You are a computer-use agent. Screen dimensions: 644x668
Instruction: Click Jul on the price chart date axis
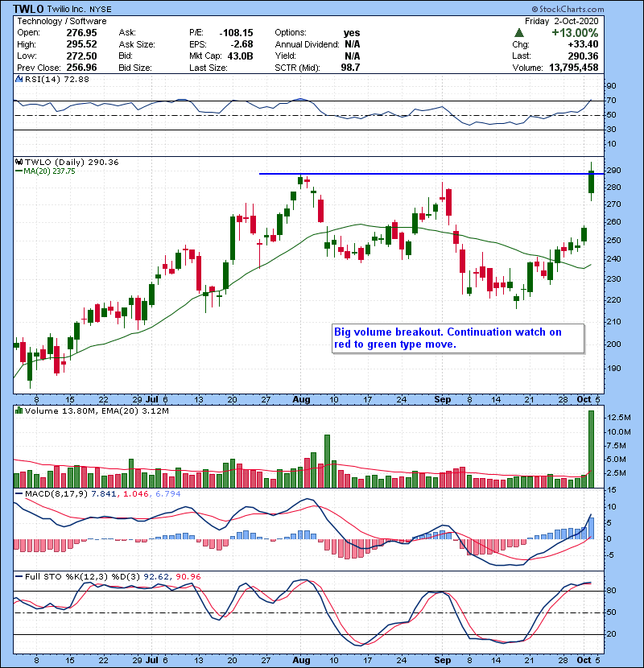tap(151, 400)
